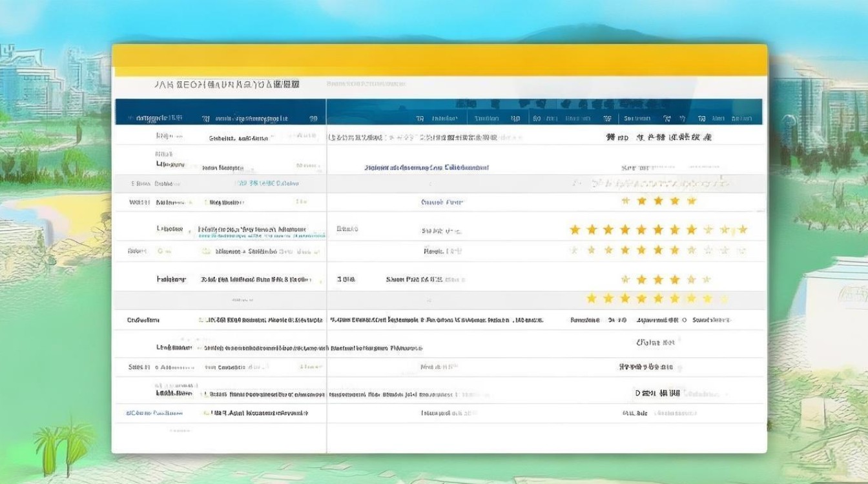The image size is (868, 484).
Task: Click vertical divider between left and right panes
Action: coord(327,271)
